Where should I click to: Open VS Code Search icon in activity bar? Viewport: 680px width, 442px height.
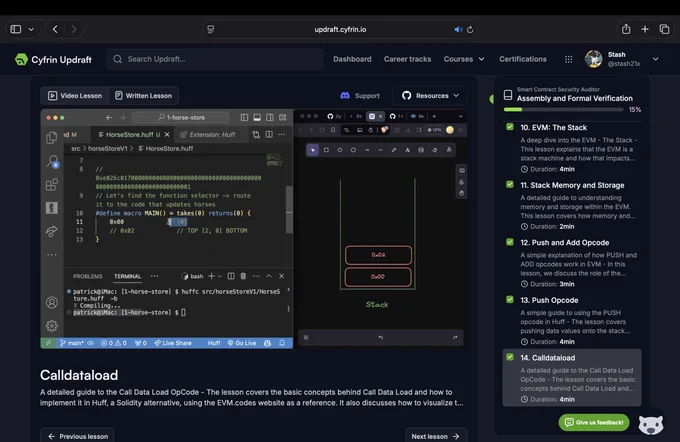[52, 161]
